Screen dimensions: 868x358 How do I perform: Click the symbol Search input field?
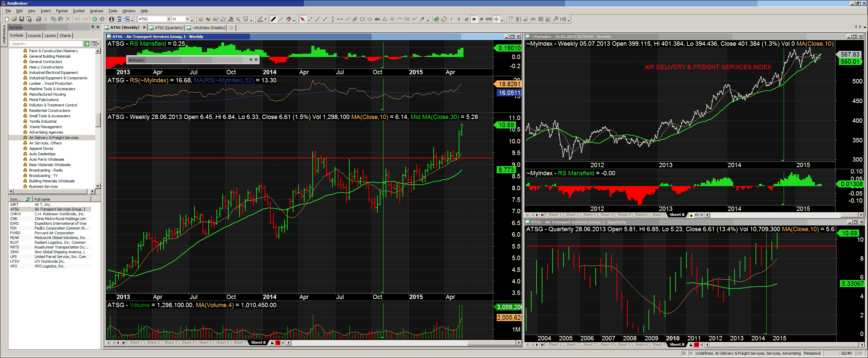[x=46, y=44]
